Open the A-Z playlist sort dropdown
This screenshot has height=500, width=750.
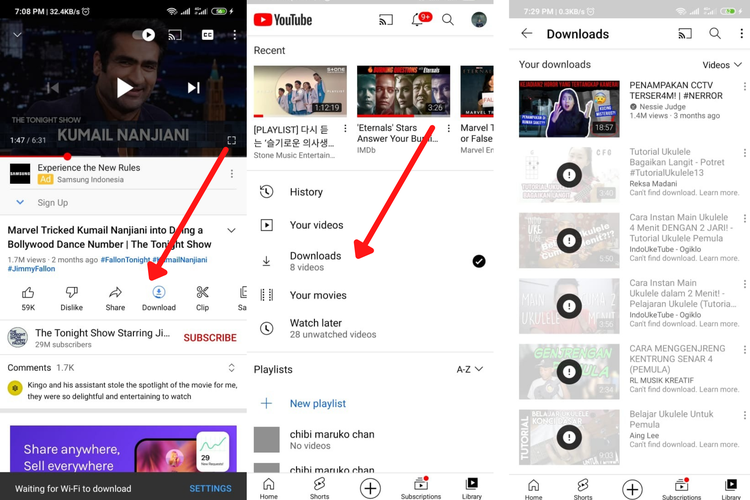tap(469, 369)
